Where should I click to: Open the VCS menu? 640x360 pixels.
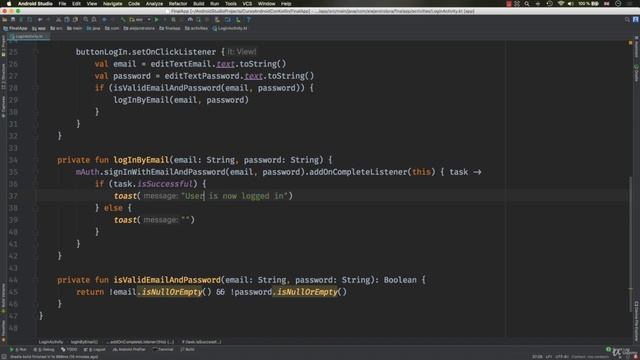coord(247,4)
